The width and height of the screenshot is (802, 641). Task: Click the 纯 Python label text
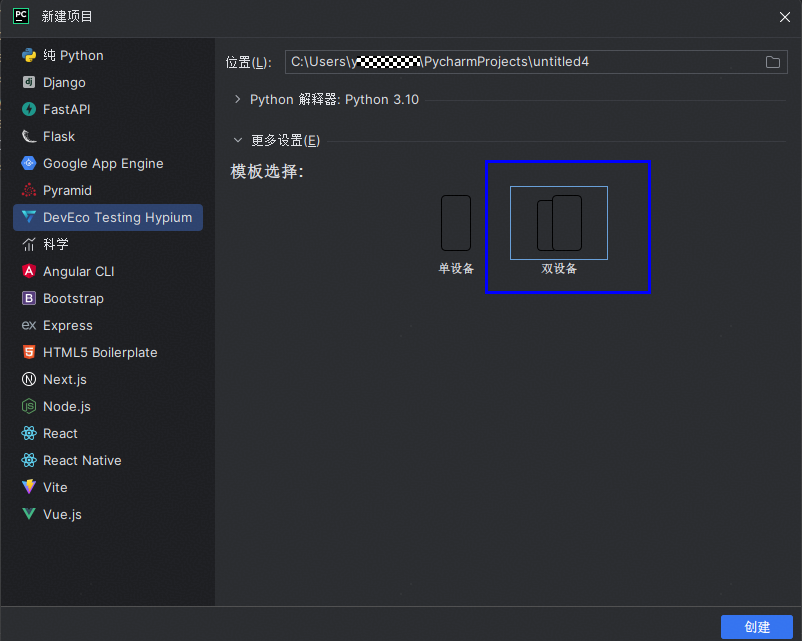click(73, 55)
